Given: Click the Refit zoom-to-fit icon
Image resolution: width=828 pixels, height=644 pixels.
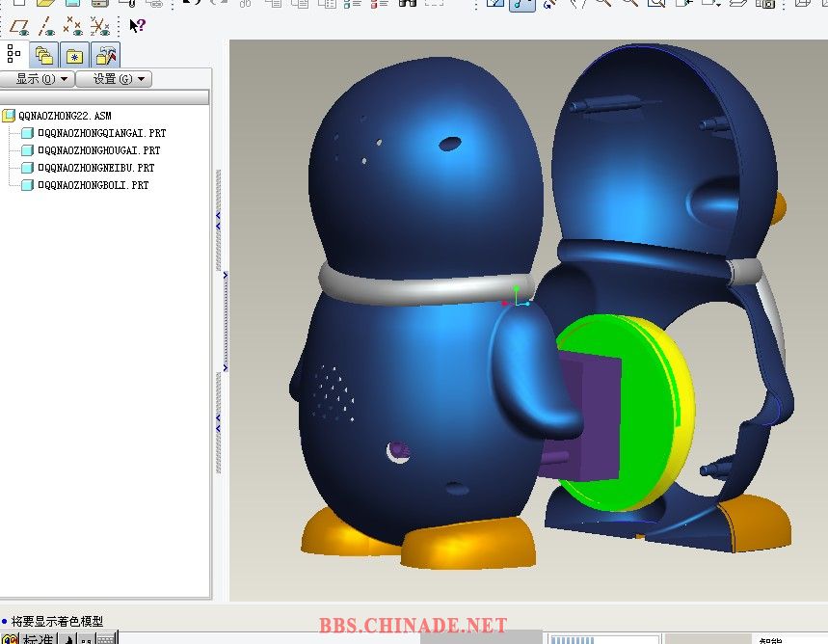Looking at the screenshot, I should [657, 3].
